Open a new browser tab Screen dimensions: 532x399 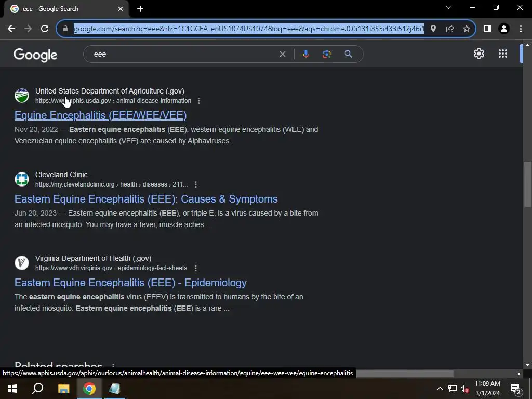click(140, 9)
